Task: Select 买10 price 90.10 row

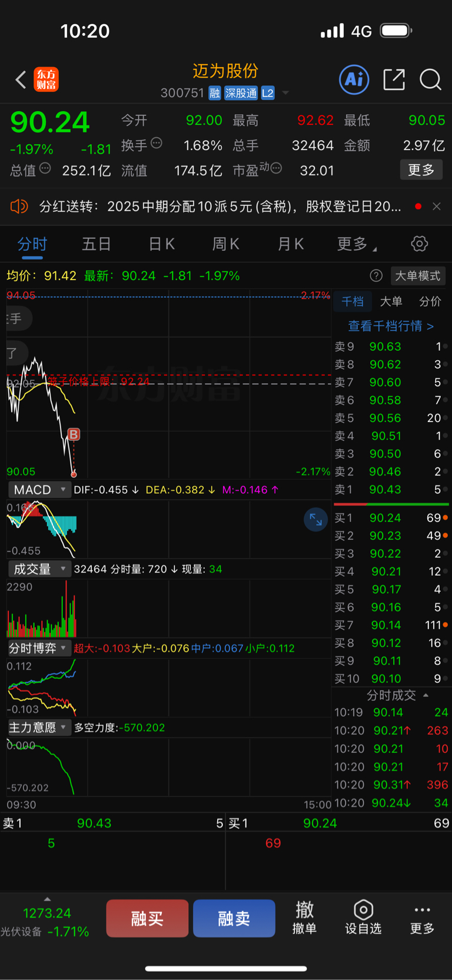Action: (x=391, y=679)
